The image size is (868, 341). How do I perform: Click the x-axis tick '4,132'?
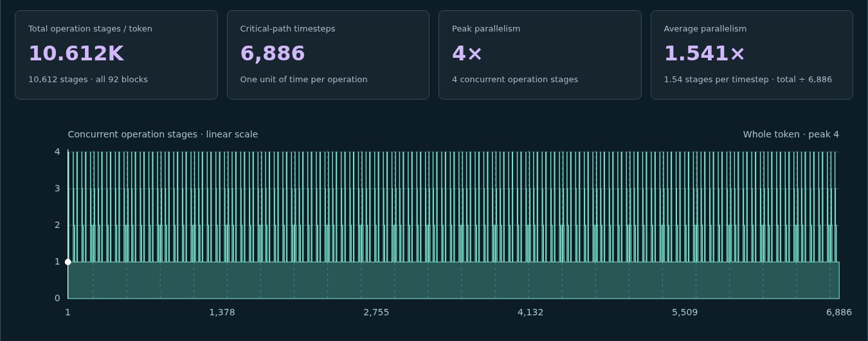pyautogui.click(x=530, y=313)
